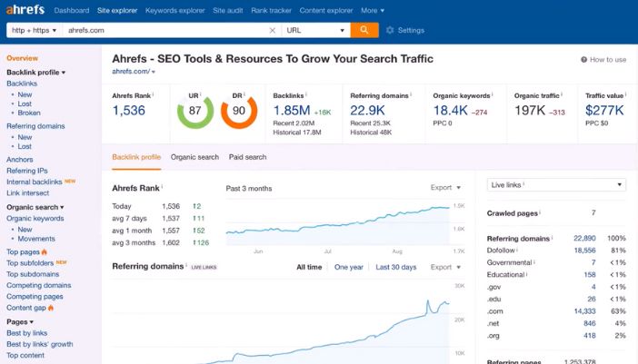
Task: Click the Referring domains value 22.9K
Action: click(x=367, y=111)
